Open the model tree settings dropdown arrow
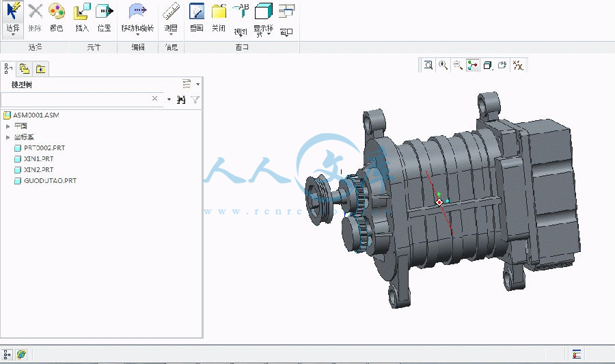This screenshot has height=364, width=615. (197, 84)
